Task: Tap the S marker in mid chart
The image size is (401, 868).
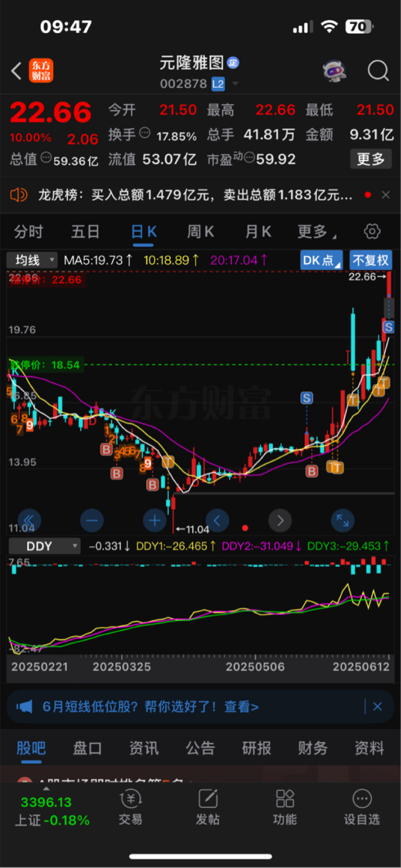Action: [306, 398]
